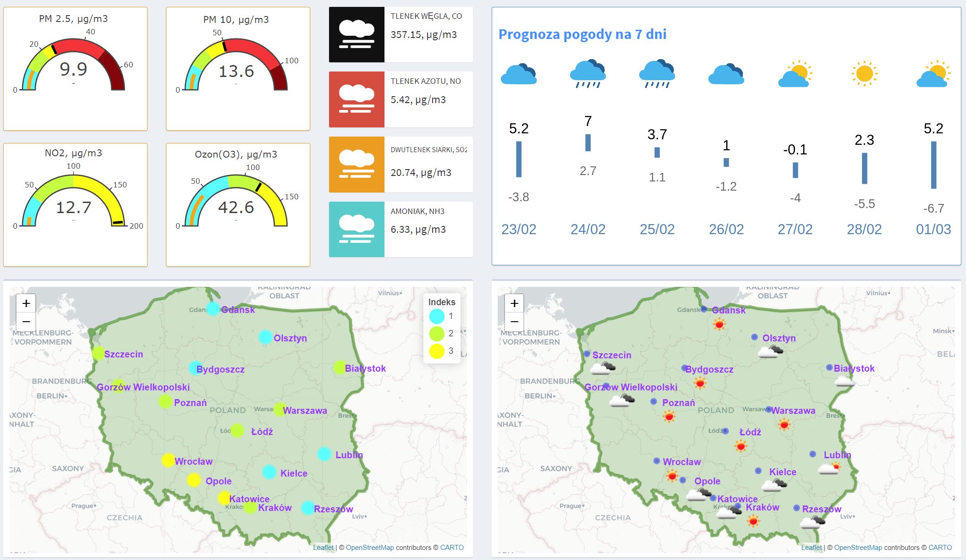Click the cloud icon under Rzeszów

tap(812, 522)
